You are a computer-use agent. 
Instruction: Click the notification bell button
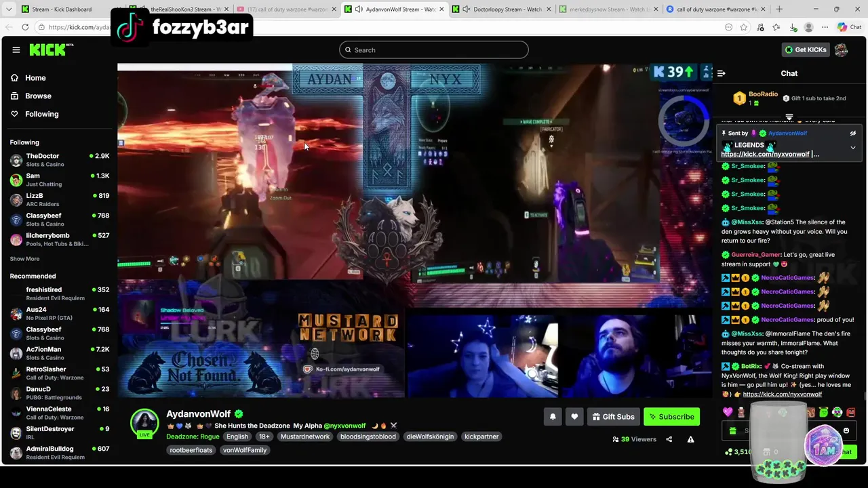(553, 417)
